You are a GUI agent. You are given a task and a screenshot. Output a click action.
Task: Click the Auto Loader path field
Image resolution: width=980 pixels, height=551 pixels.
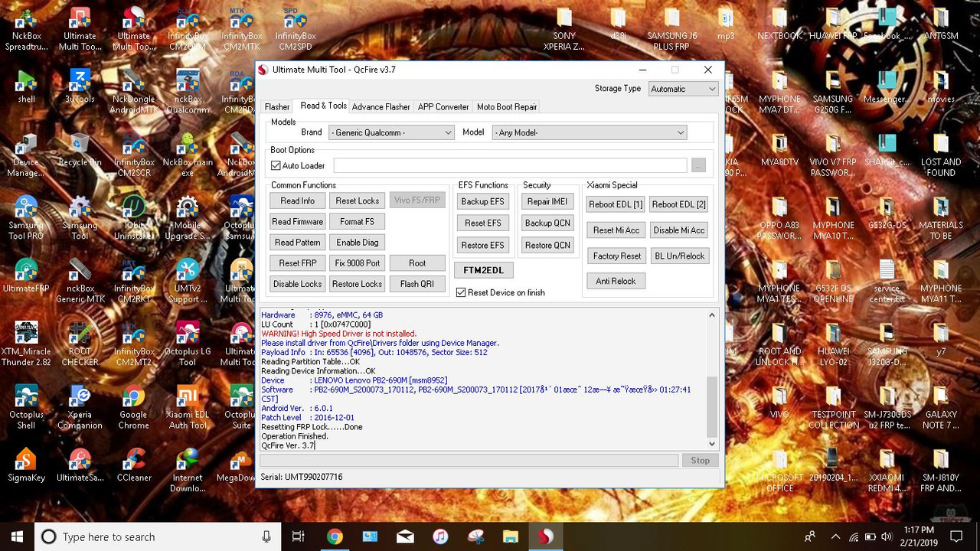coord(510,165)
